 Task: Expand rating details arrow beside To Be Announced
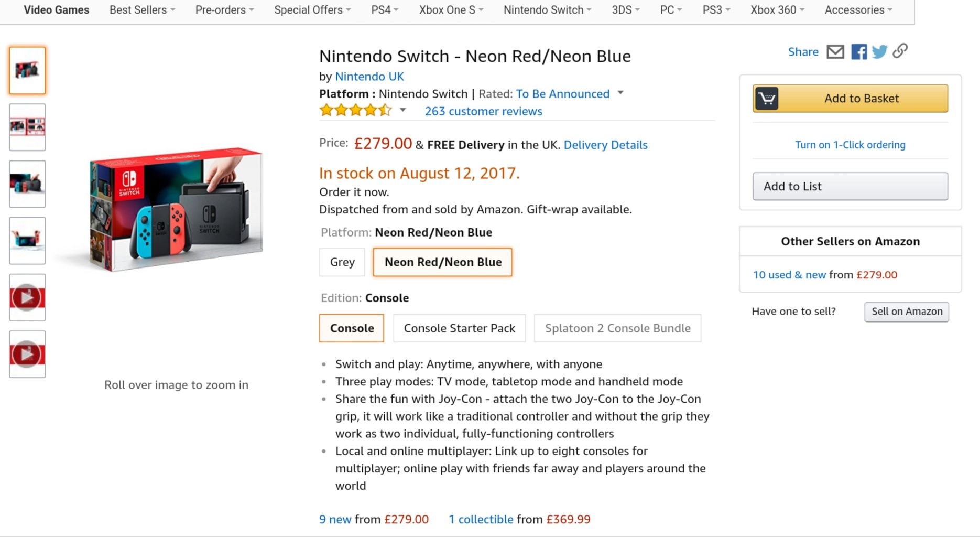pos(620,93)
